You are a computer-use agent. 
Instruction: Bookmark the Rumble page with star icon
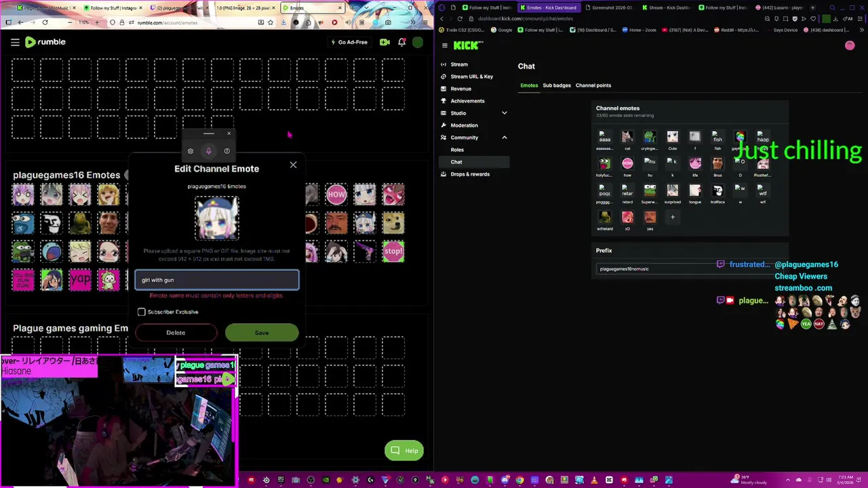tap(271, 22)
